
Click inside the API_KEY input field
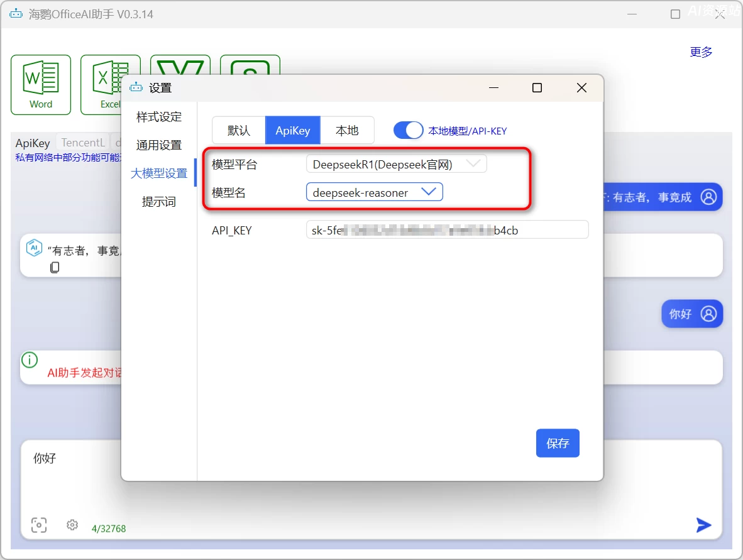[x=446, y=230]
